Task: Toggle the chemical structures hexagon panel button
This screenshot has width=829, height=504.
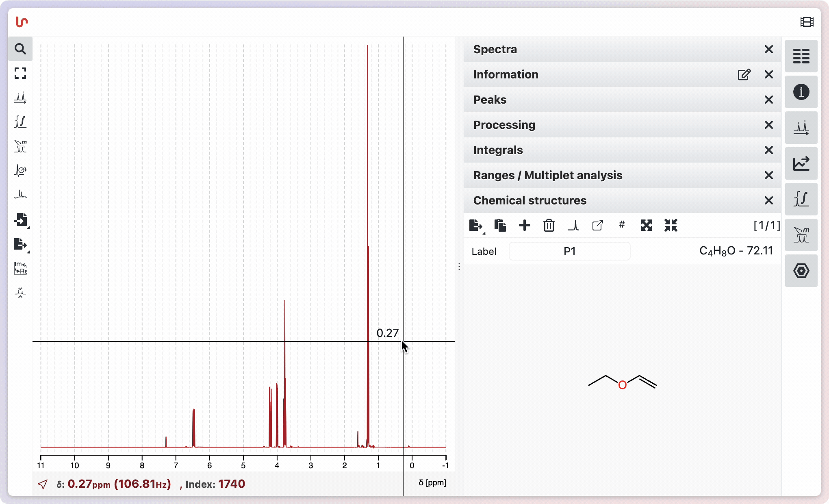Action: pos(801,271)
